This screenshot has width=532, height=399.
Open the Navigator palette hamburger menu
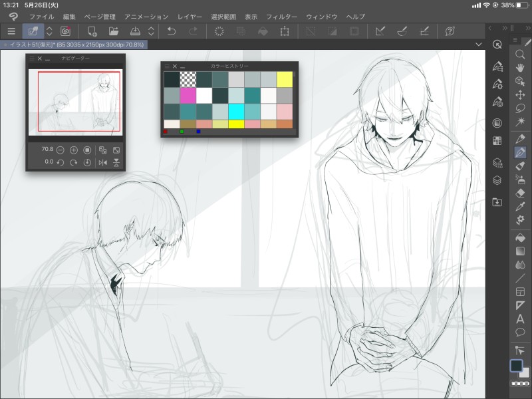click(x=32, y=59)
